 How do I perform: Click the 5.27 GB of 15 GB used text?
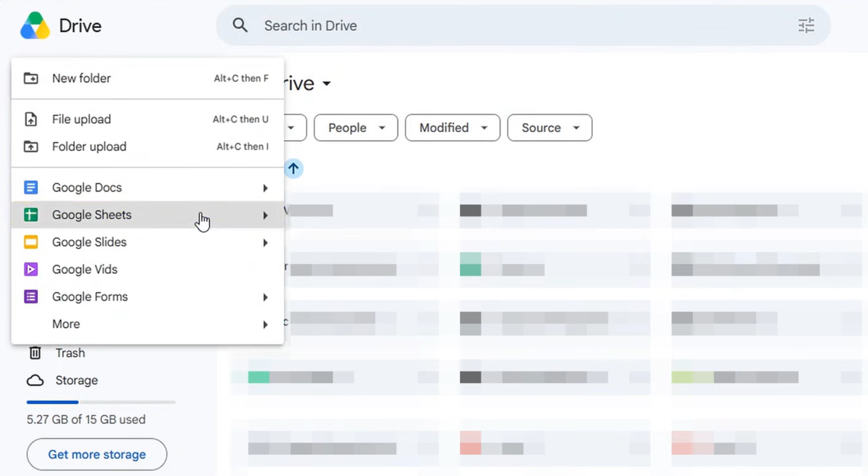(86, 419)
